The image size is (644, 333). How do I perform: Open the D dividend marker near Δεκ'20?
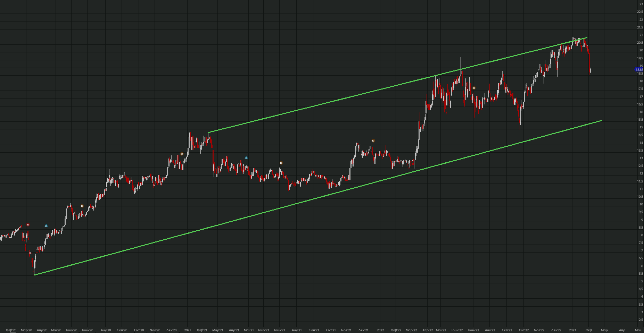pos(182,154)
